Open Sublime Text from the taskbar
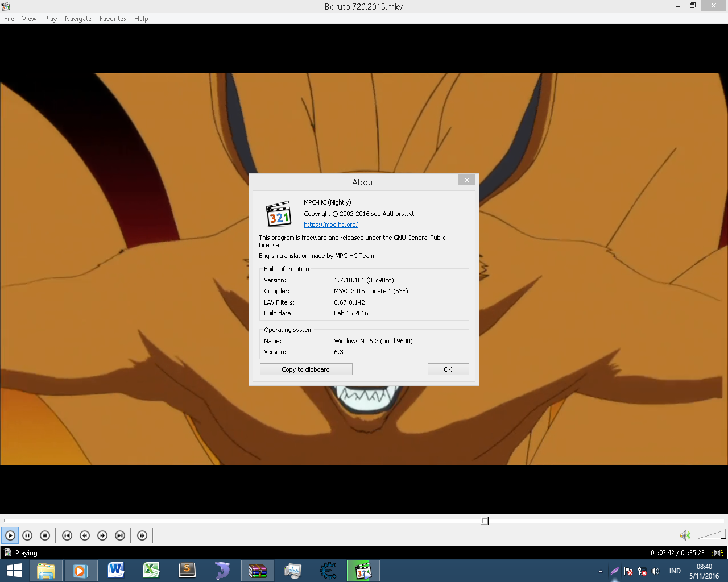Screen dimensions: 728x582 click(187, 571)
